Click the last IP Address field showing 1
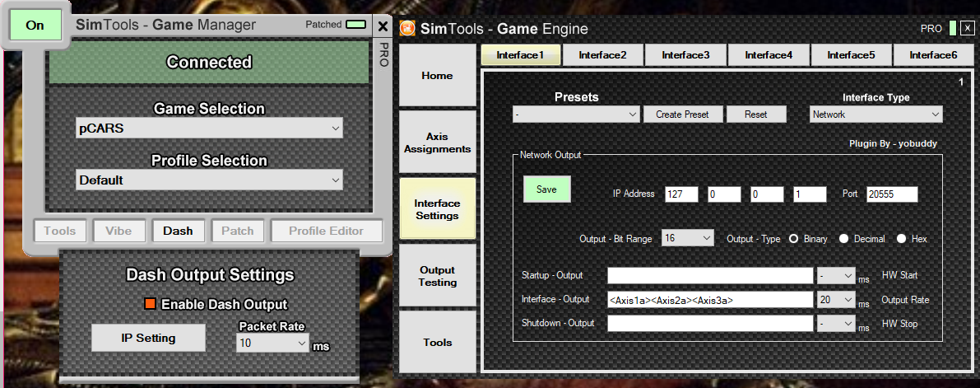This screenshot has height=388, width=980. [810, 194]
